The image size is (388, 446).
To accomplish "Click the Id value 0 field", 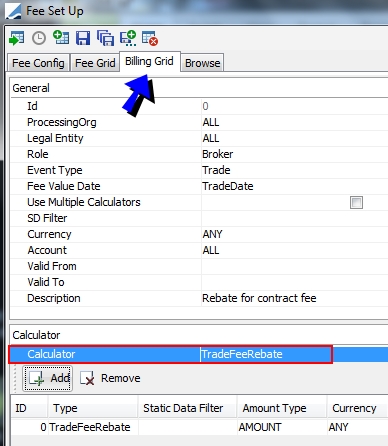I will pyautogui.click(x=295, y=106).
